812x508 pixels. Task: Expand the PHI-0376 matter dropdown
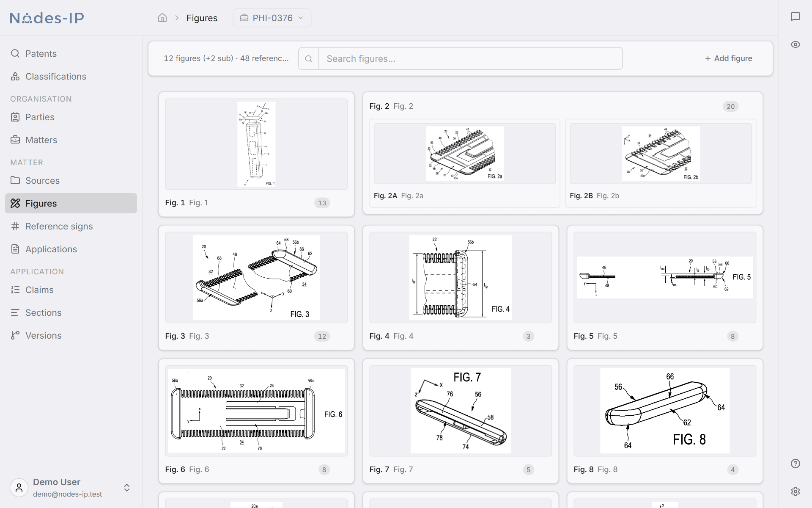click(x=272, y=18)
